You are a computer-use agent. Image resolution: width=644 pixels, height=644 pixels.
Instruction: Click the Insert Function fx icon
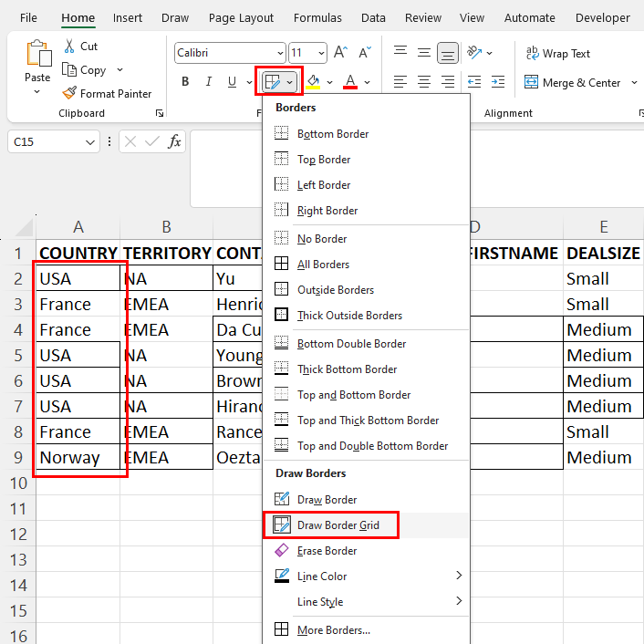174,141
